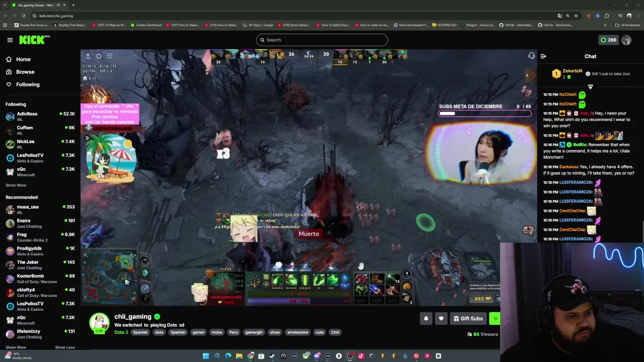
Task: Open Prodigyddk recommended channel
Action: [x=40, y=251]
